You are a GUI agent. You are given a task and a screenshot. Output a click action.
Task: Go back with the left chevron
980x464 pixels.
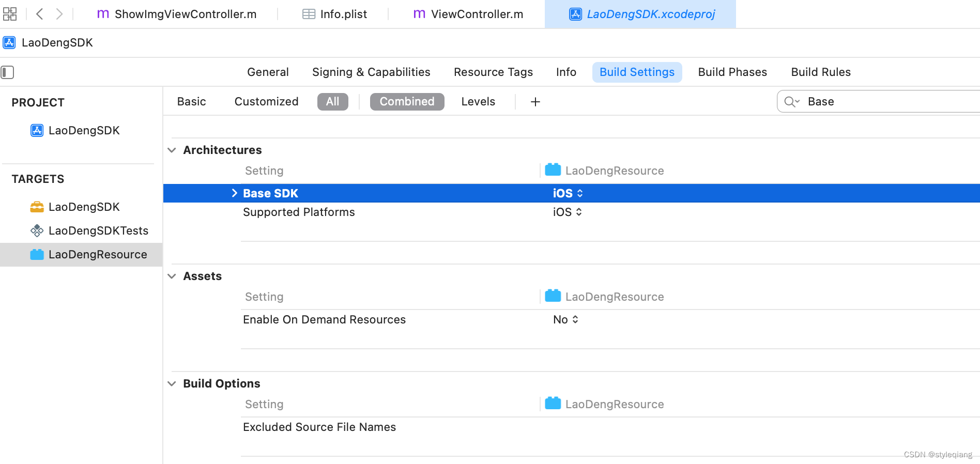coord(39,14)
